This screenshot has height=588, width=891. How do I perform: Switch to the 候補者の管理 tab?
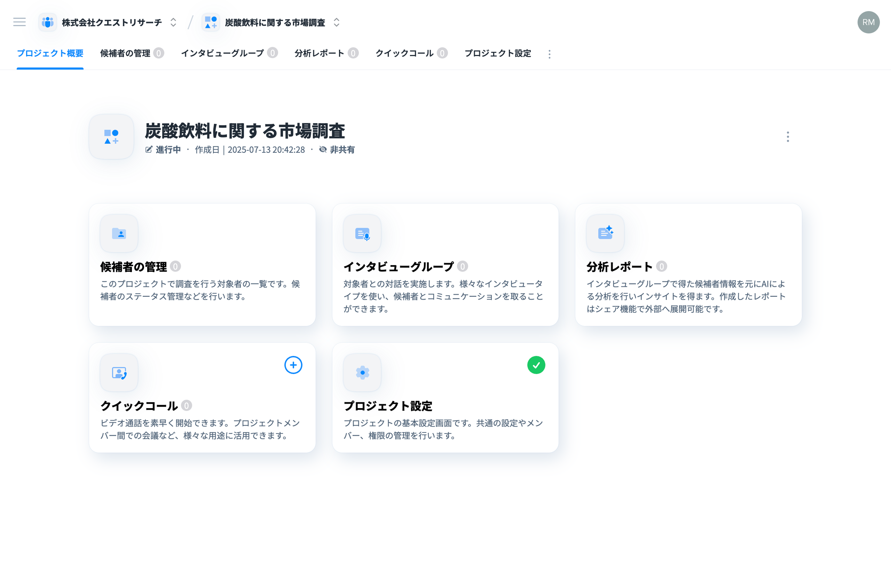(x=125, y=53)
